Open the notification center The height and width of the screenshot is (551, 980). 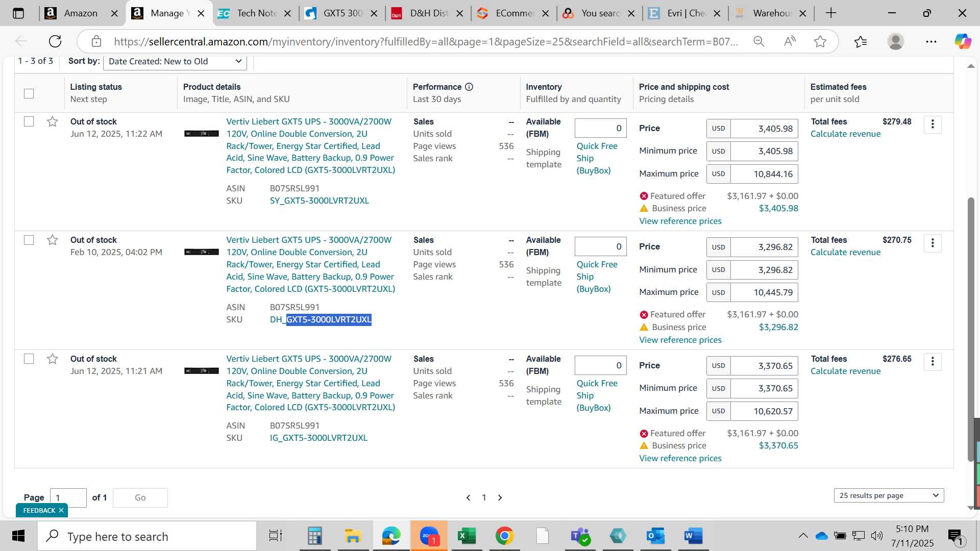click(x=955, y=536)
